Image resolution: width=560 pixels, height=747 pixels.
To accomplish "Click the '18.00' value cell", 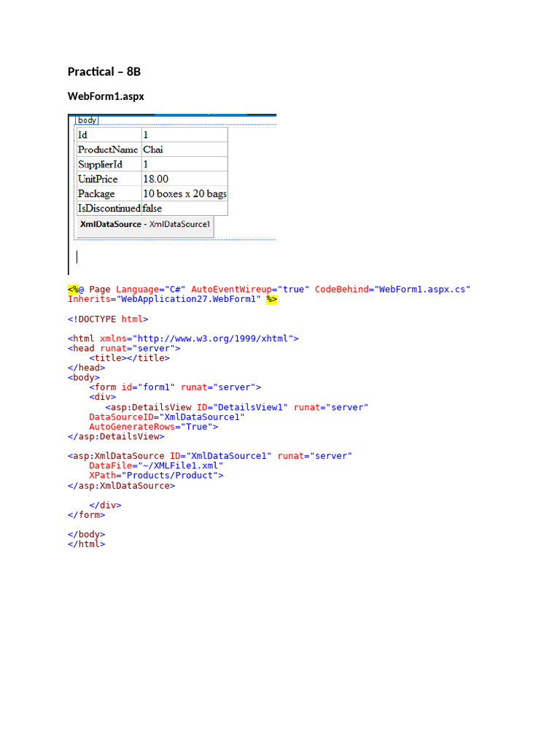I will [x=184, y=179].
